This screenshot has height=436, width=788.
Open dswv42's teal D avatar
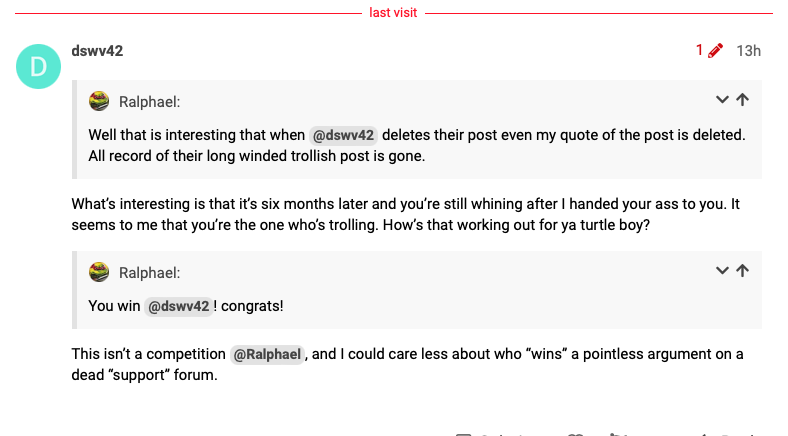click(x=38, y=66)
